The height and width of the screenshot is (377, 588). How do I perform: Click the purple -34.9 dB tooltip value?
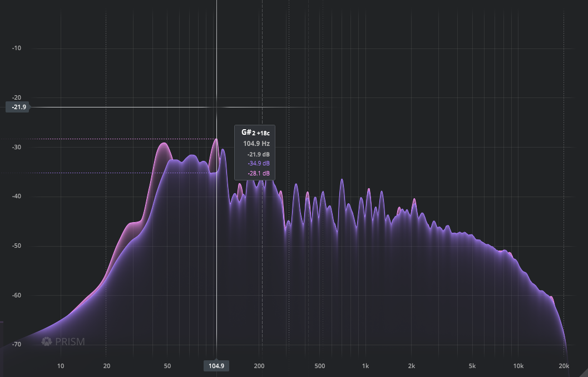click(x=258, y=163)
